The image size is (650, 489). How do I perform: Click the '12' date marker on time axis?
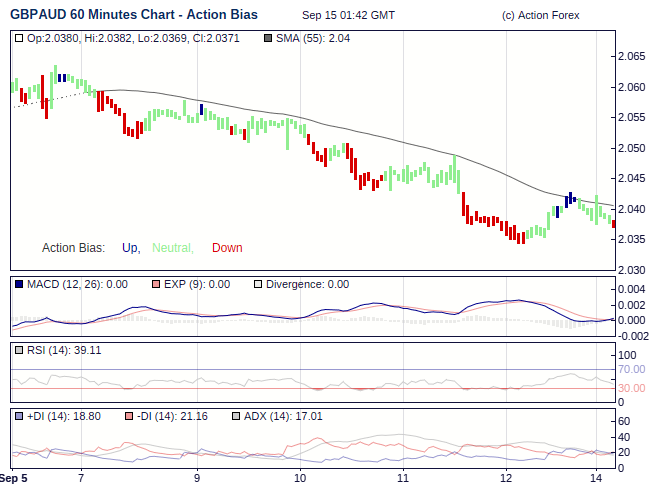click(x=505, y=478)
